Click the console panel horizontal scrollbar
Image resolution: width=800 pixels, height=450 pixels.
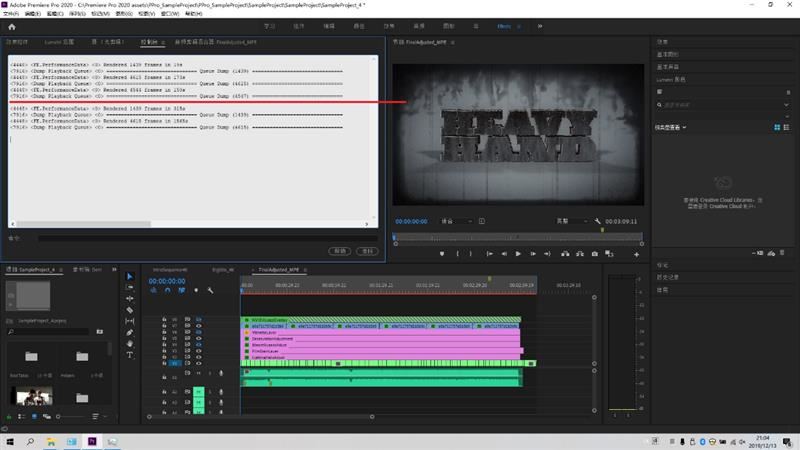click(x=84, y=224)
